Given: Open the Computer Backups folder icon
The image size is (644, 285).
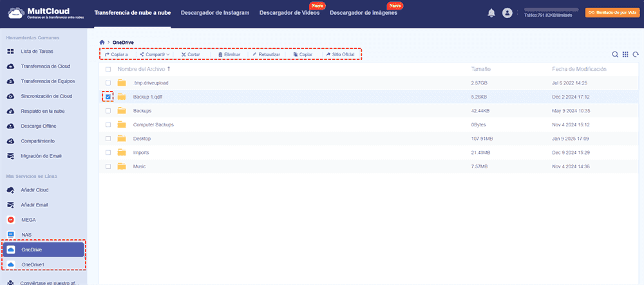Looking at the screenshot, I should pos(122,124).
